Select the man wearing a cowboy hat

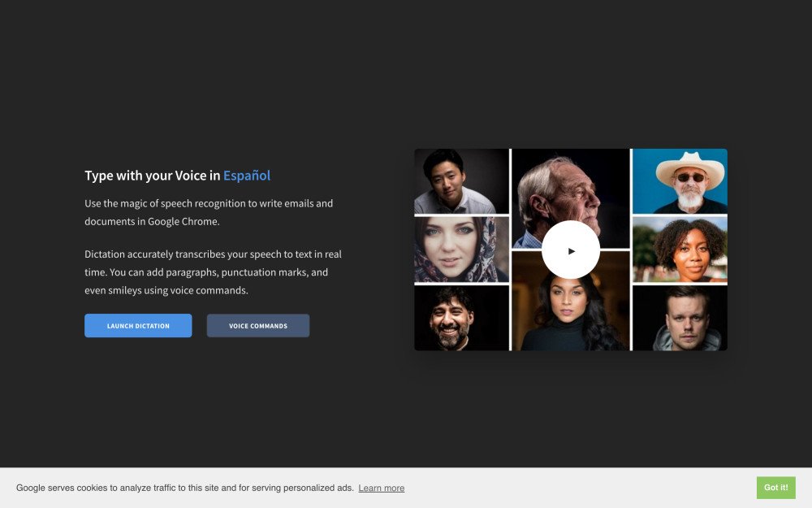680,180
